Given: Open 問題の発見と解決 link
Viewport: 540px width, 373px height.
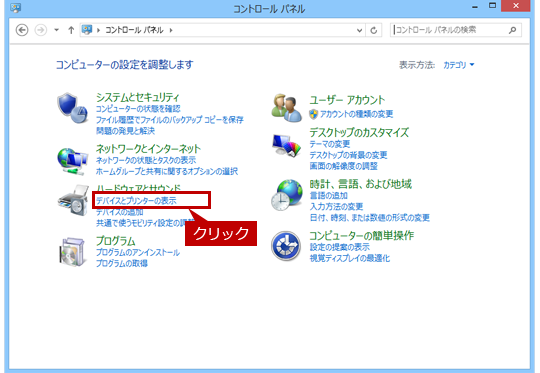Looking at the screenshot, I should click(x=125, y=131).
